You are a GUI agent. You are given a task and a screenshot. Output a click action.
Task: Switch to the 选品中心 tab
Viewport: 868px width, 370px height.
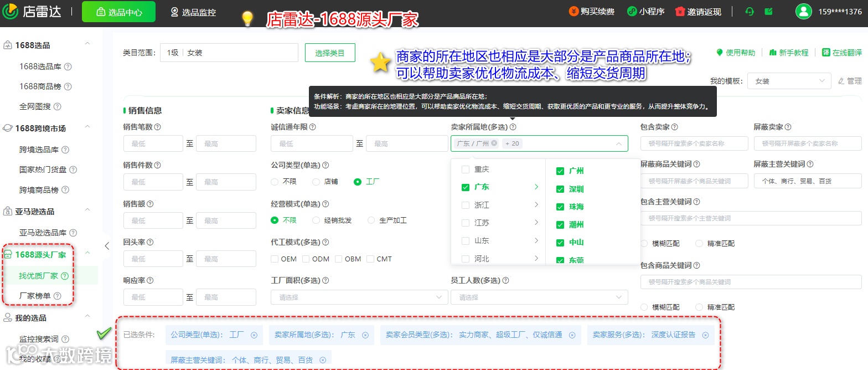[118, 12]
